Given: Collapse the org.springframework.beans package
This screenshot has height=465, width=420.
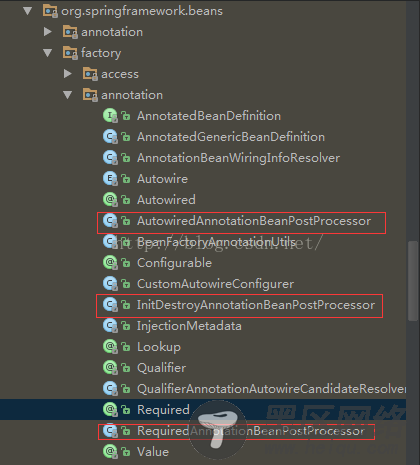Looking at the screenshot, I should (28, 11).
